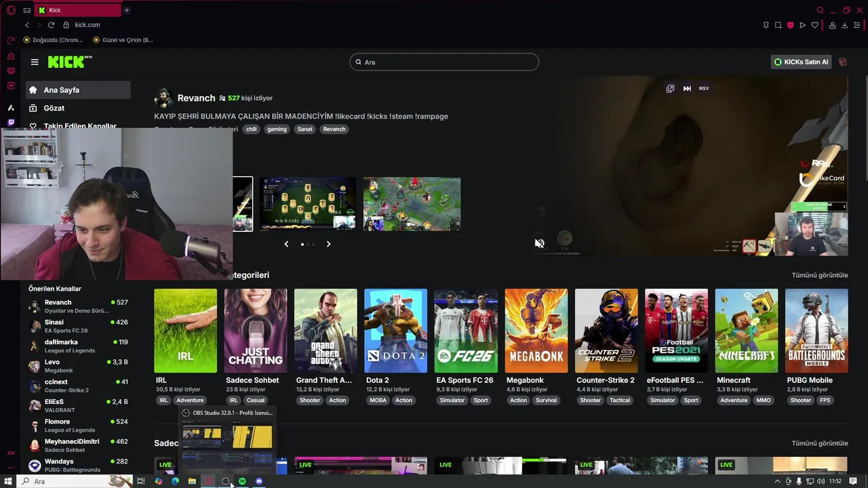Click the taskbar volume icon
This screenshot has width=868, height=488.
click(x=821, y=481)
